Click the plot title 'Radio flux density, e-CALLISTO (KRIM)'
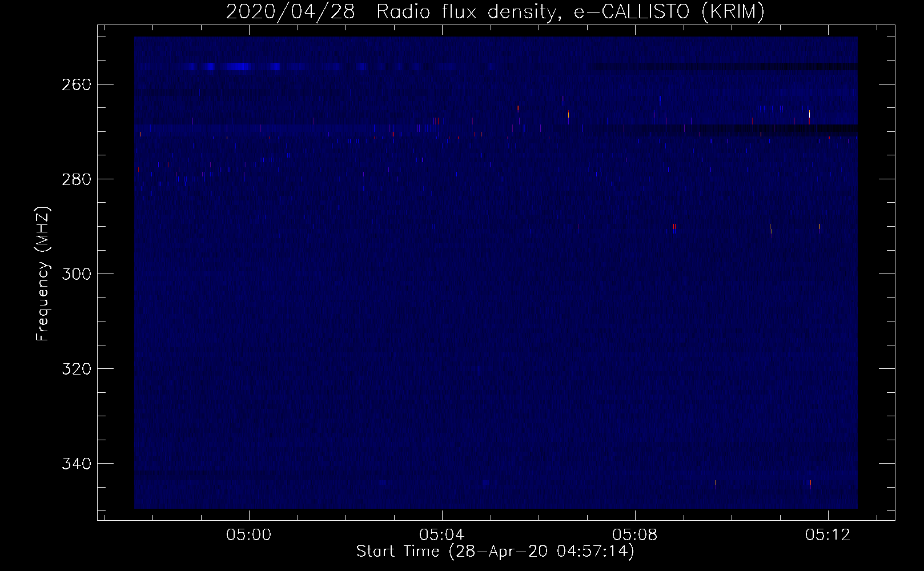924x571 pixels. (570, 11)
